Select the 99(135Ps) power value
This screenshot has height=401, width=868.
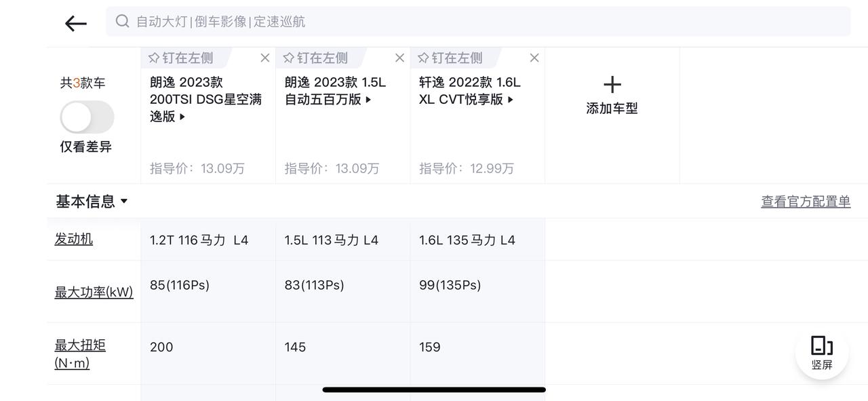[450, 285]
